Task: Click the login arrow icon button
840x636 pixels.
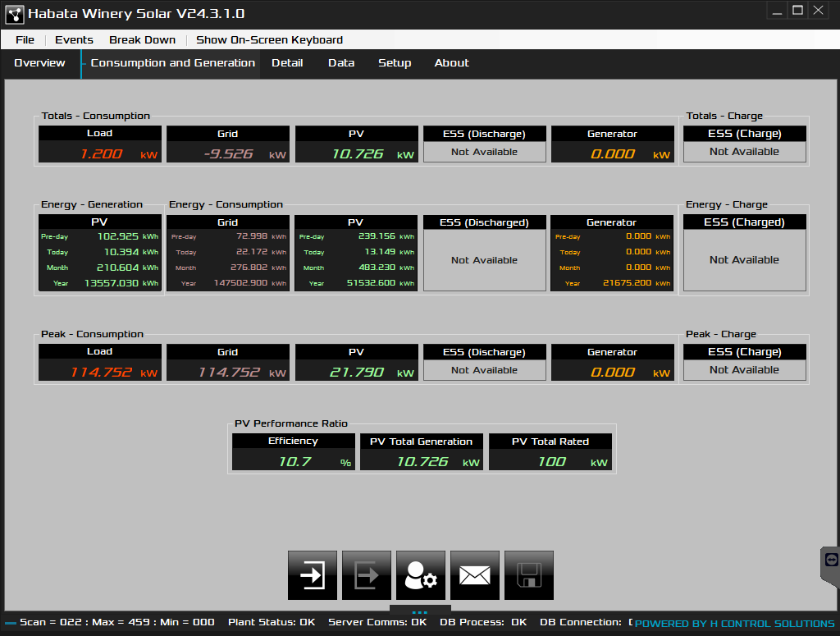Action: tap(313, 575)
